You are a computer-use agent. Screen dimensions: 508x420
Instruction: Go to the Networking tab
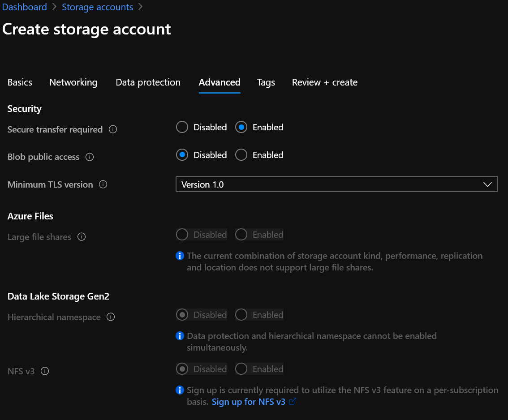coord(73,82)
